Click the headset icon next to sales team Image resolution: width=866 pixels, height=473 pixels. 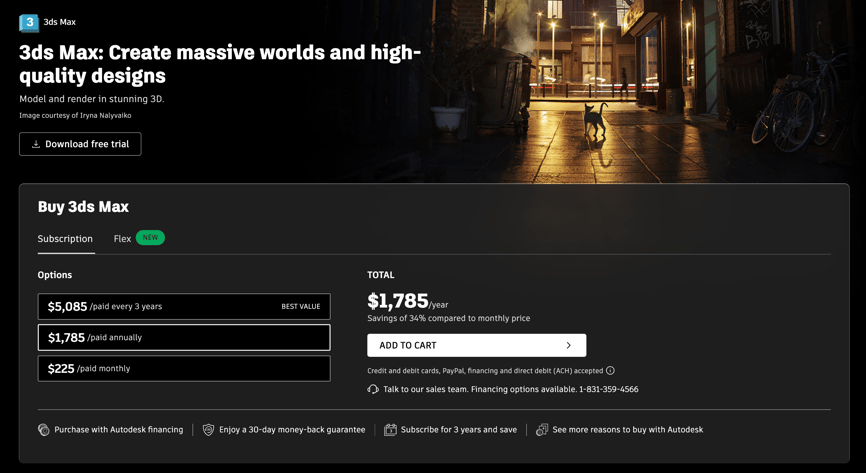[373, 390]
